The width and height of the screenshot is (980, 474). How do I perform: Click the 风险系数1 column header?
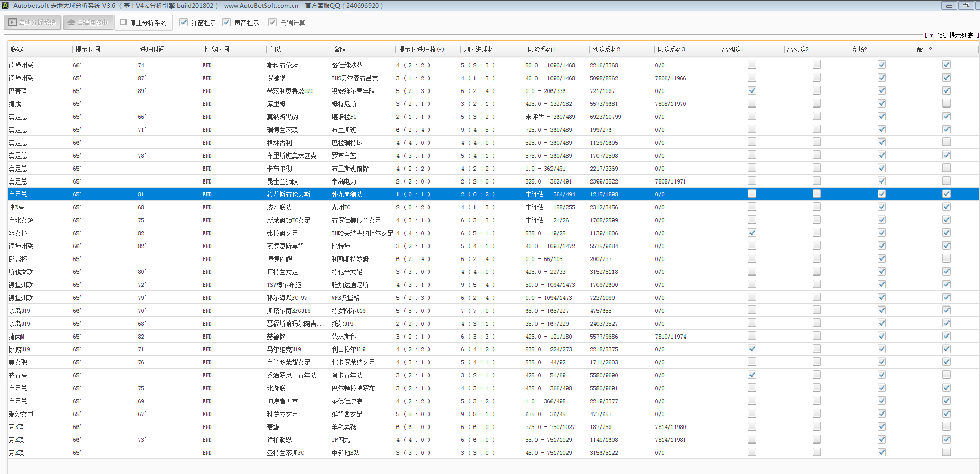tap(541, 49)
